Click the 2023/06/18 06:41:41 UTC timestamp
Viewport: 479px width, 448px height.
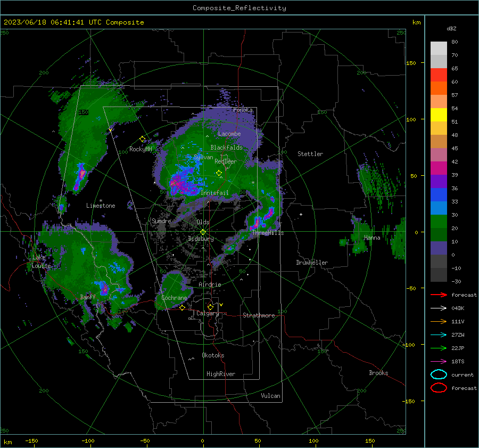pyautogui.click(x=73, y=22)
